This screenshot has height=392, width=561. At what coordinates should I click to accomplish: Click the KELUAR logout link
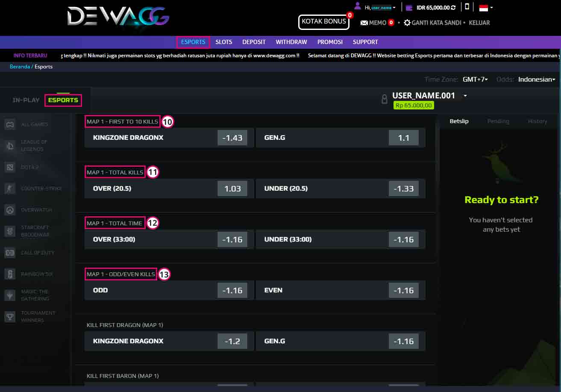click(479, 23)
